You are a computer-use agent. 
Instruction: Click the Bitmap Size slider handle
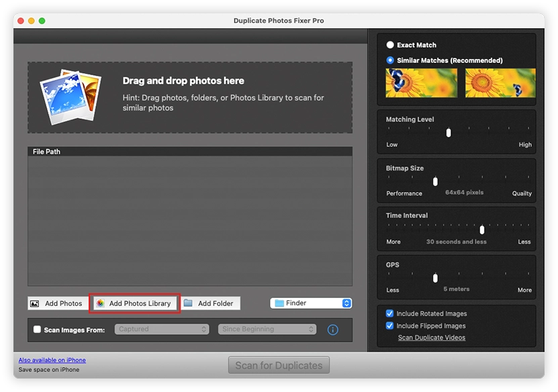click(435, 181)
